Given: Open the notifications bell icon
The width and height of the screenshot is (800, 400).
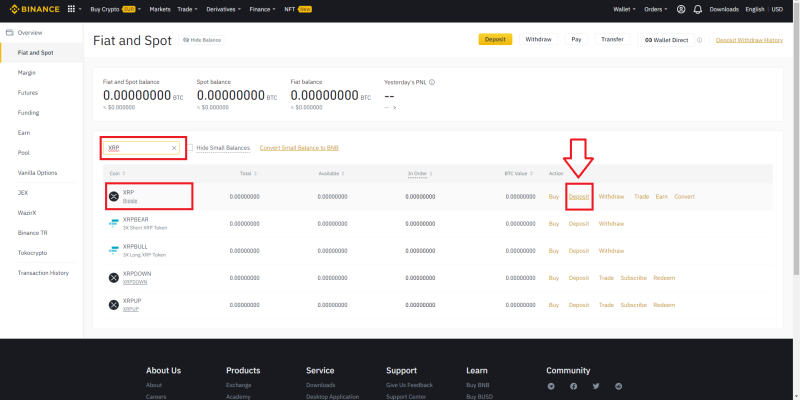Looking at the screenshot, I should [x=697, y=9].
